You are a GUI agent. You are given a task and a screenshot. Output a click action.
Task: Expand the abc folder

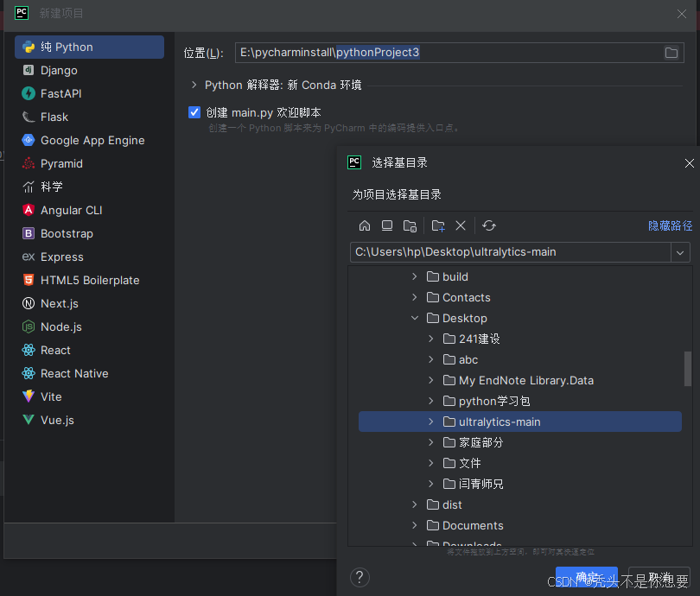tap(431, 359)
